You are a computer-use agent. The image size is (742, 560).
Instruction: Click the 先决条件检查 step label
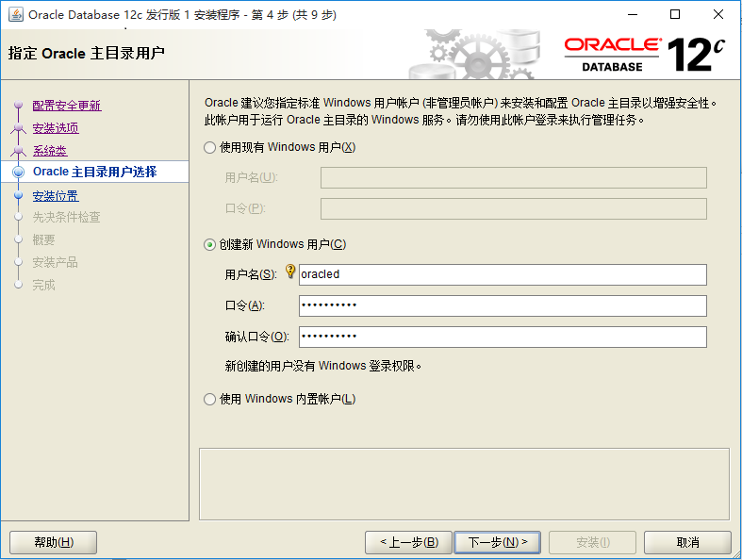coord(66,217)
